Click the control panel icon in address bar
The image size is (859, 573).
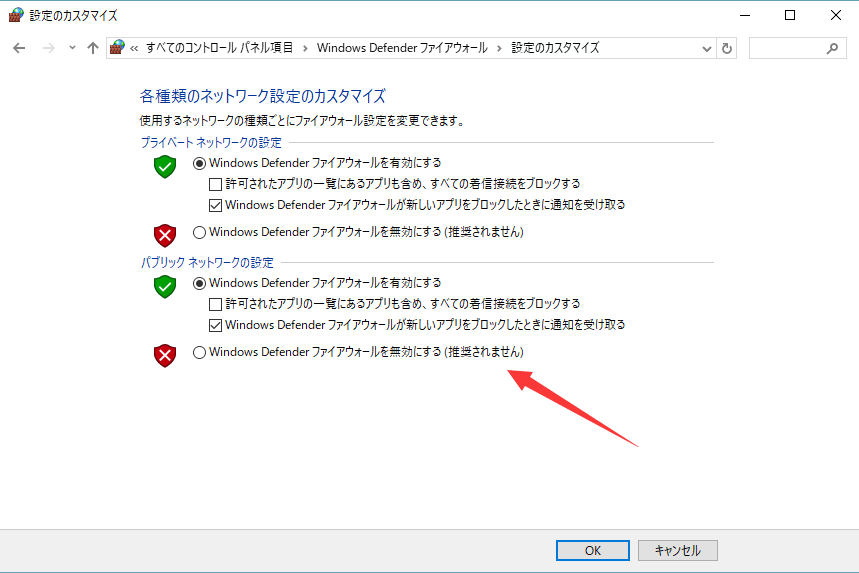[x=118, y=48]
